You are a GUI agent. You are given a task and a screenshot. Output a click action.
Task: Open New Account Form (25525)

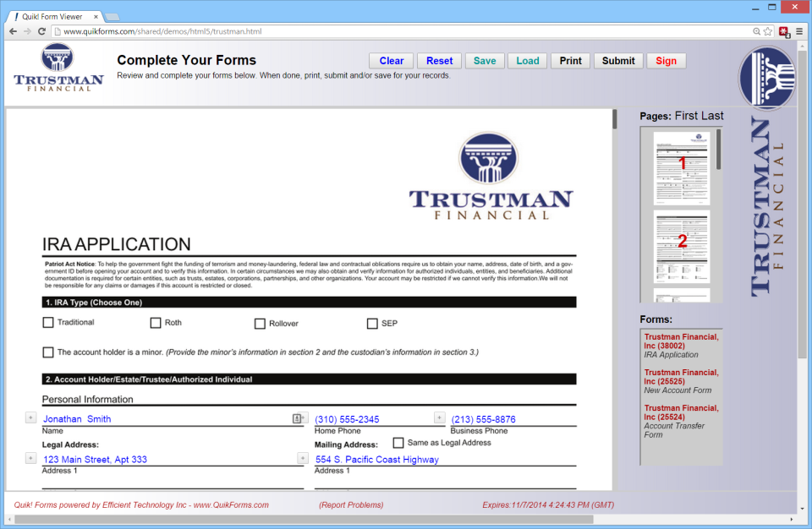click(x=681, y=381)
